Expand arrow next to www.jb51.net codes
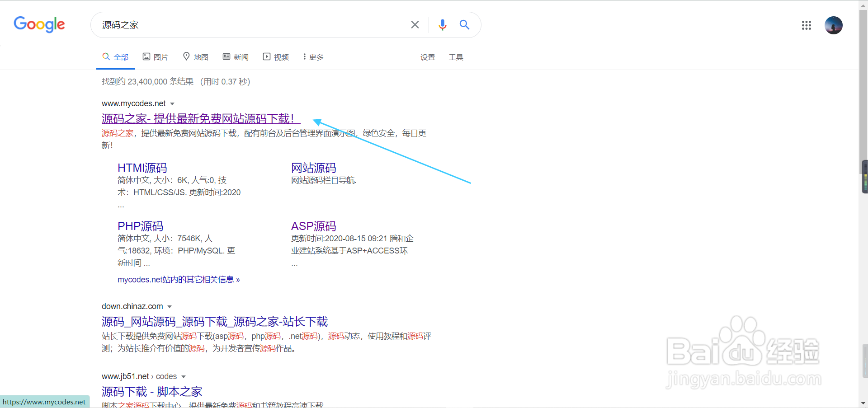 [x=184, y=377]
